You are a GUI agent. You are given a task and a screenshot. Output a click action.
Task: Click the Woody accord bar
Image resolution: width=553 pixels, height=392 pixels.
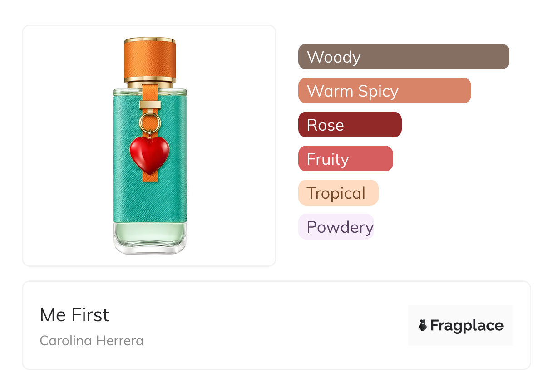[x=403, y=57]
